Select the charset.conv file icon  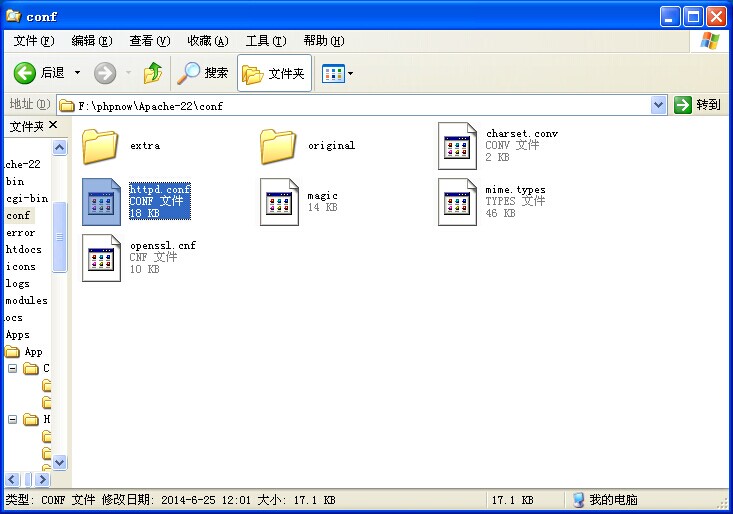(x=457, y=146)
